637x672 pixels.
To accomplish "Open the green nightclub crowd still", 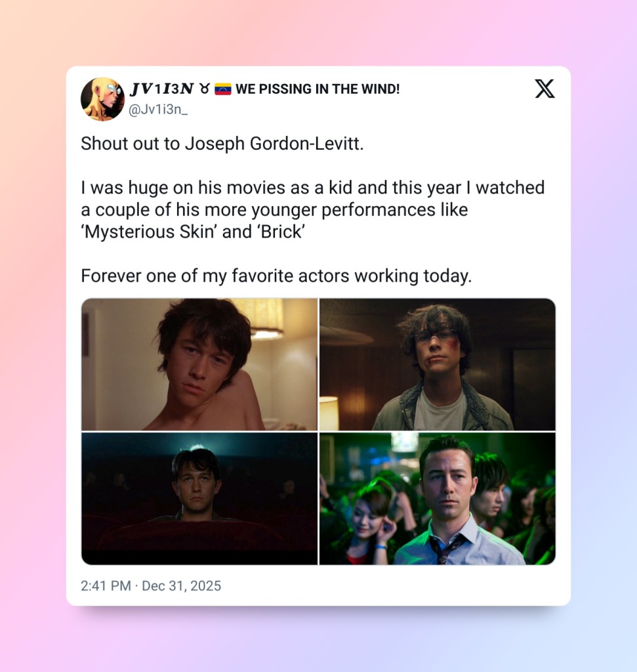I will pyautogui.click(x=438, y=499).
